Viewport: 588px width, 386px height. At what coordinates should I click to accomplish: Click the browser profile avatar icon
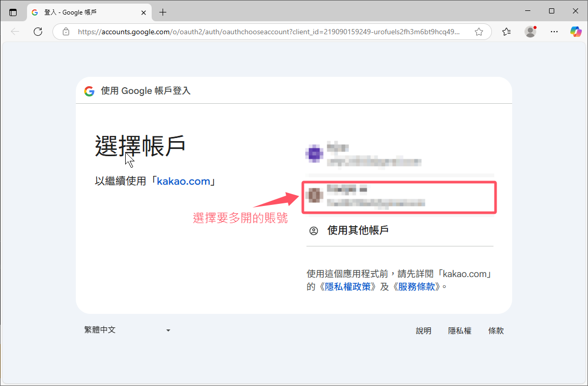pos(530,32)
